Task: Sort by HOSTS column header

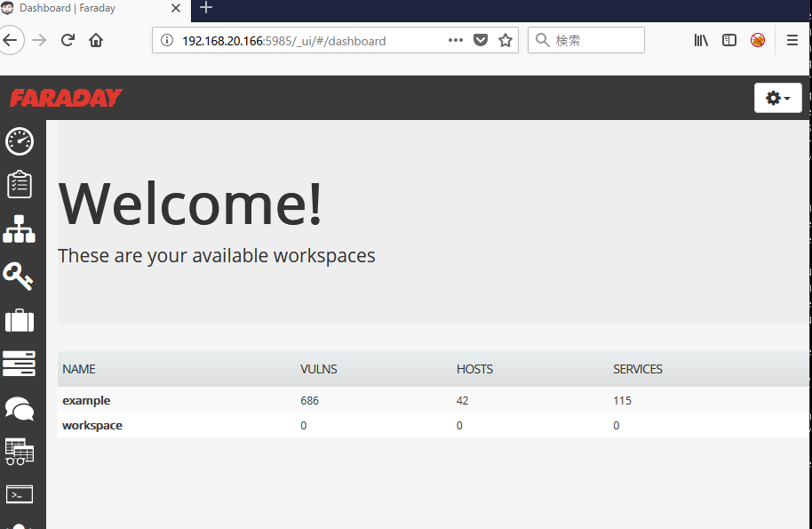Action: coord(474,369)
